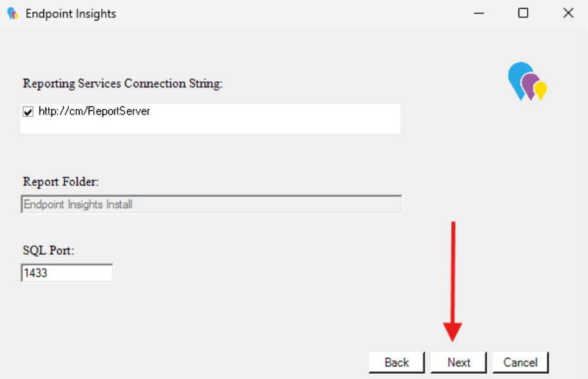
Task: Click the Endpoint Insights title bar icon
Action: tap(12, 13)
